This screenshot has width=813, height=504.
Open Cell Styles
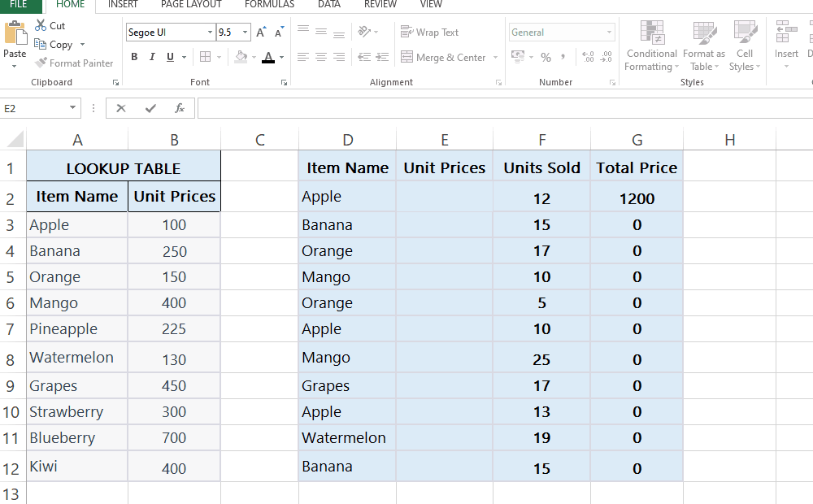tap(745, 46)
